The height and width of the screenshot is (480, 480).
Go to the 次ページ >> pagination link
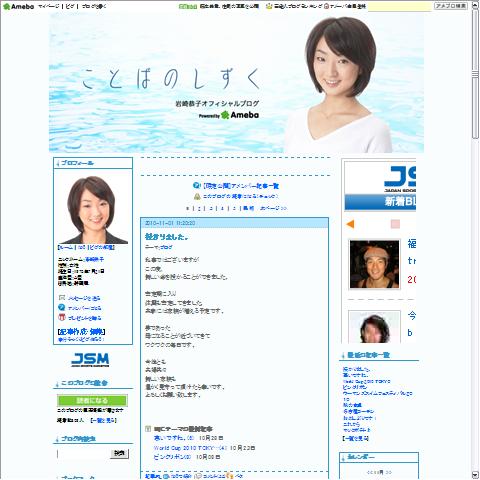[273, 208]
